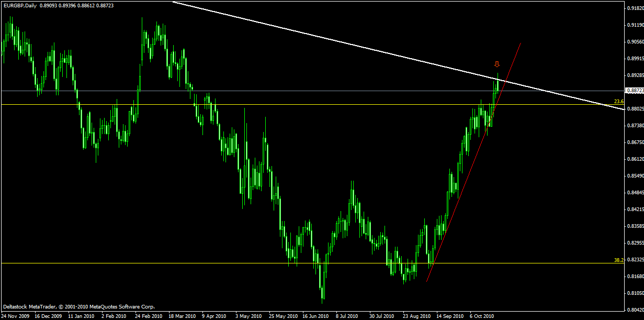Click the 38.2 Fibonacci level label
Screen dimensions: 644x320
619,260
